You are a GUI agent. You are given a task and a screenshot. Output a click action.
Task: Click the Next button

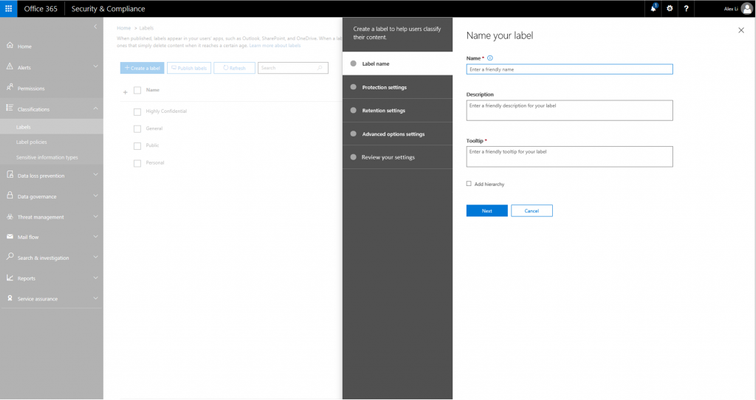click(487, 211)
